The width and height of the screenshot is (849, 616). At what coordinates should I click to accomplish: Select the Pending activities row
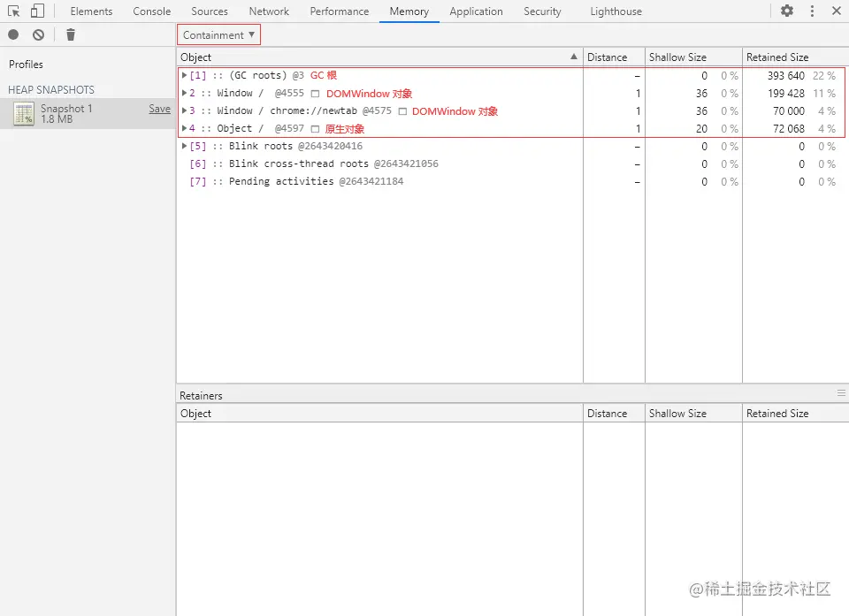click(x=513, y=181)
